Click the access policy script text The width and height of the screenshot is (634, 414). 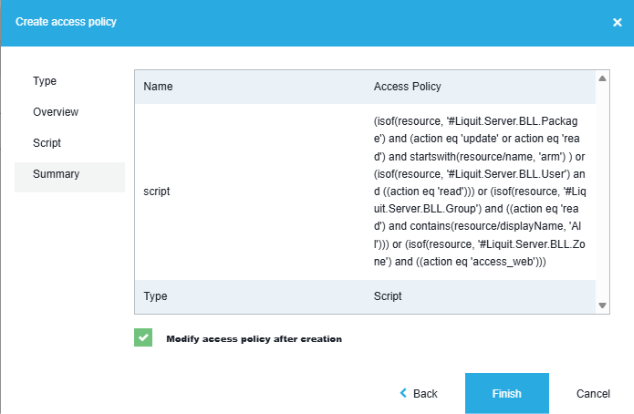[x=476, y=190]
